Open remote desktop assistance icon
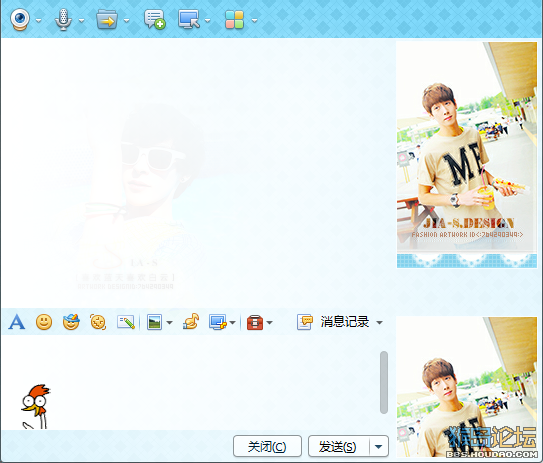The height and width of the screenshot is (463, 543). click(x=189, y=19)
